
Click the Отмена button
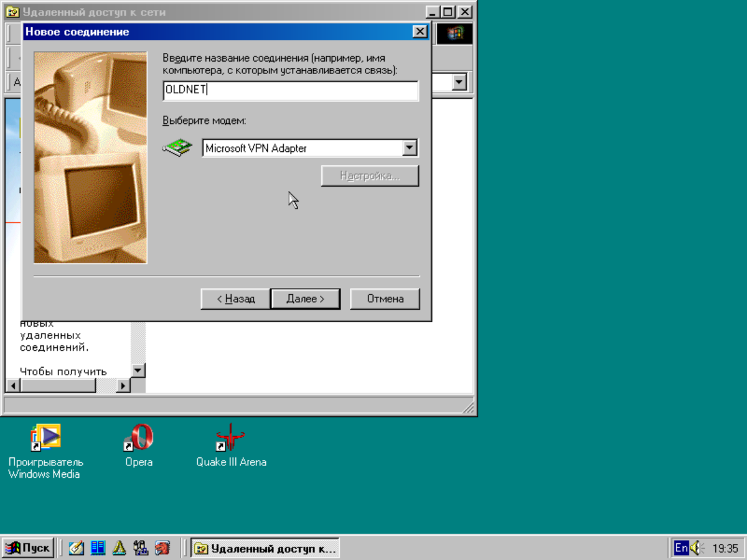385,299
